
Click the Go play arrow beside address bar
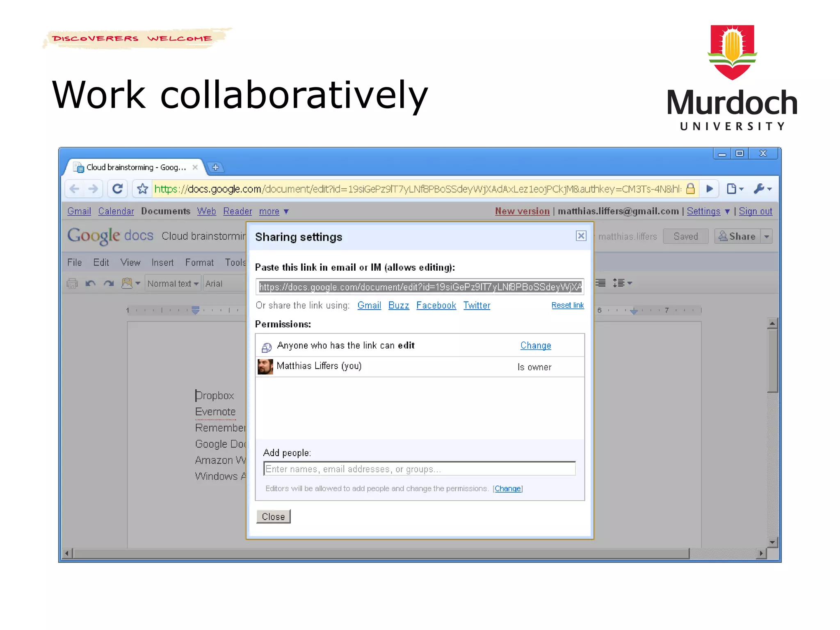point(710,189)
